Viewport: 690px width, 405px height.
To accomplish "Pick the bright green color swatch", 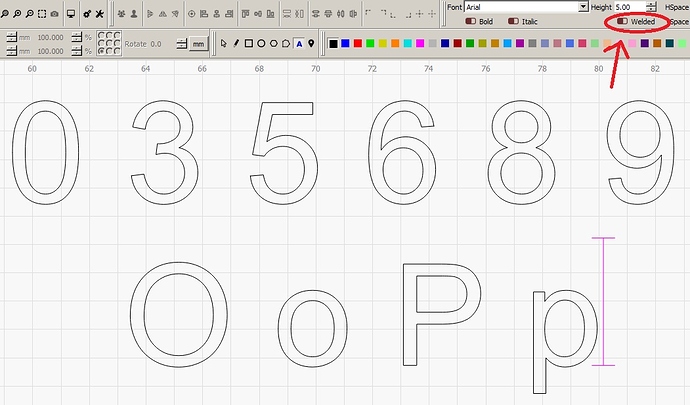I will click(370, 43).
